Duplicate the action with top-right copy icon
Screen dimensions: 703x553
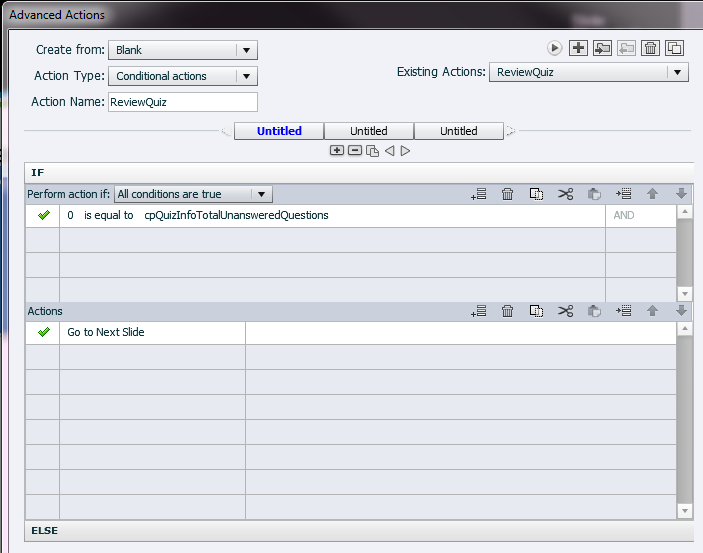(x=674, y=47)
